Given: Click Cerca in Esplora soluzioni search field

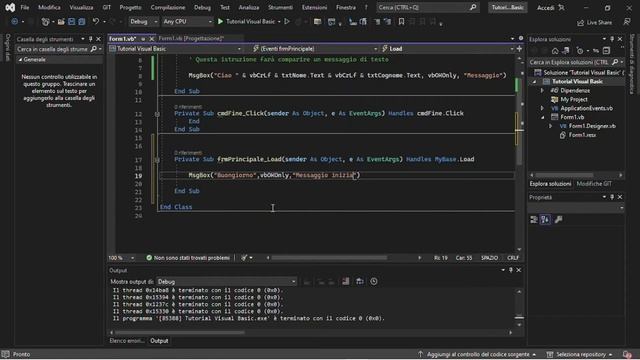Looking at the screenshot, I should 570,62.
